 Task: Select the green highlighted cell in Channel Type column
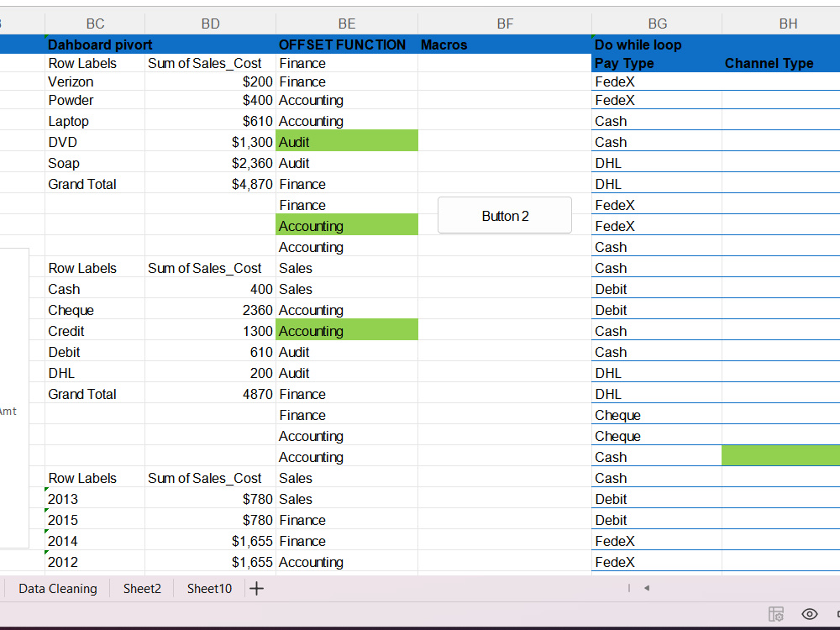click(781, 455)
